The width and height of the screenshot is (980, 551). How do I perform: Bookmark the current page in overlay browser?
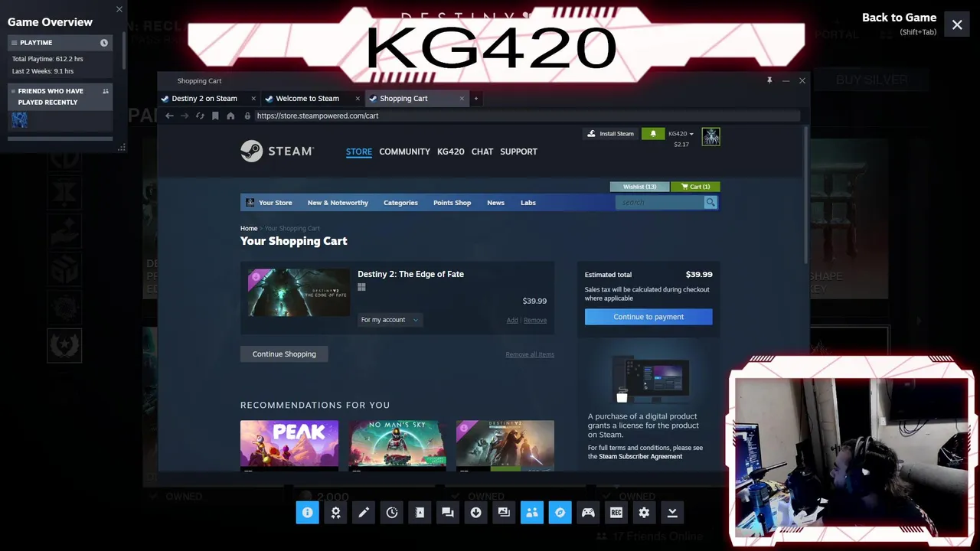point(215,116)
